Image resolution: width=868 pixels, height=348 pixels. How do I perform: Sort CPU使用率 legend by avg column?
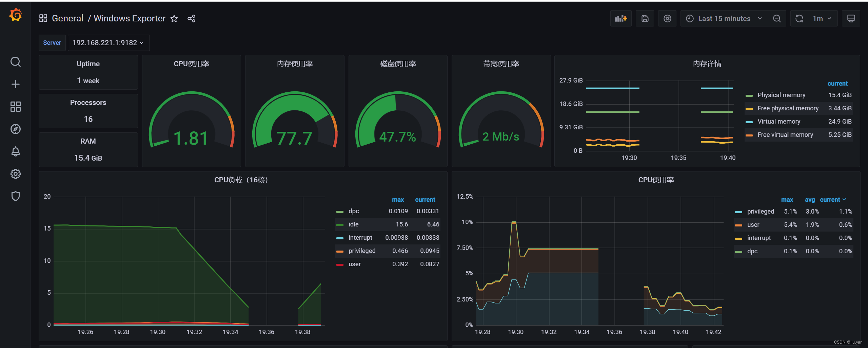(810, 200)
